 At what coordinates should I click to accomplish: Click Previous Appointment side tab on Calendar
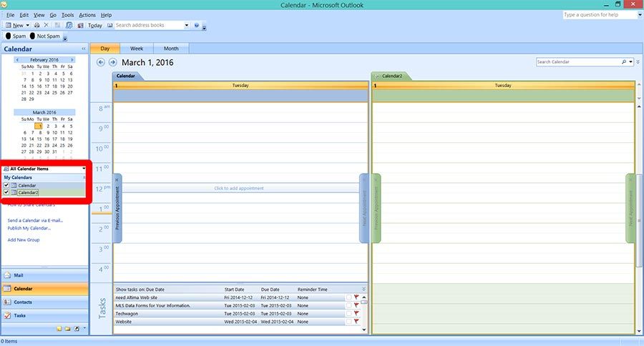coord(117,208)
